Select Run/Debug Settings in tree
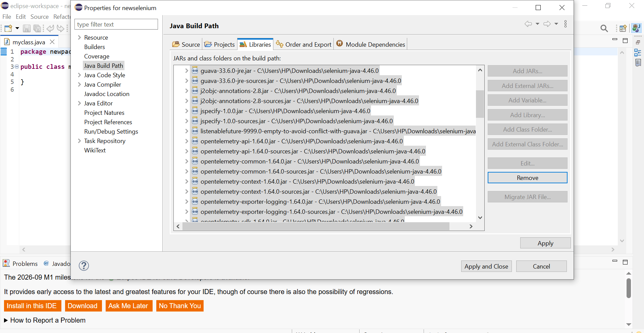The width and height of the screenshot is (644, 333). coord(111,131)
